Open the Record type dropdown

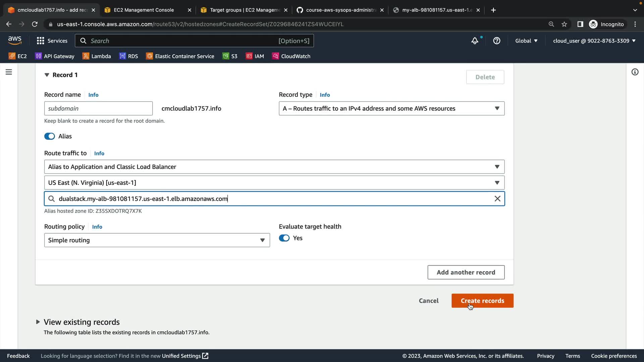[391, 109]
